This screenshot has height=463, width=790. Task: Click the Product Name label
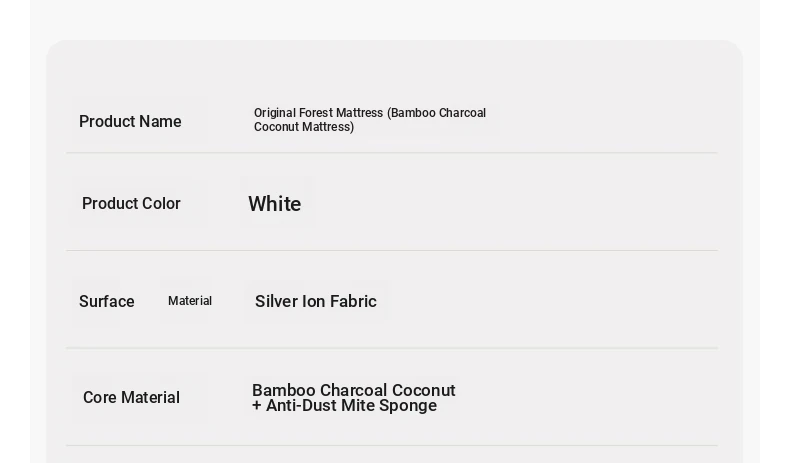[x=130, y=122]
